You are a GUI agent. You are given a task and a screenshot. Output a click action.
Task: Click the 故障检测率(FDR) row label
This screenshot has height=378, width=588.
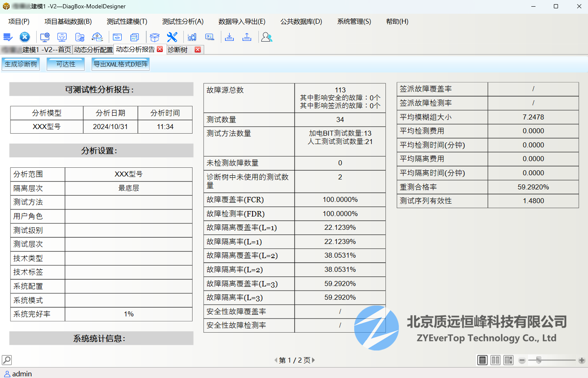pyautogui.click(x=236, y=214)
